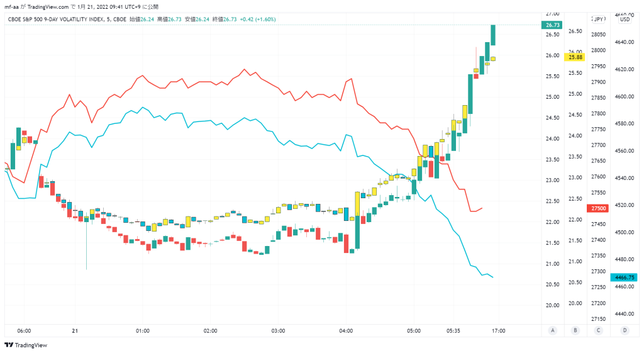Click the 05:00 time axis label
644x353 pixels.
[x=414, y=331]
